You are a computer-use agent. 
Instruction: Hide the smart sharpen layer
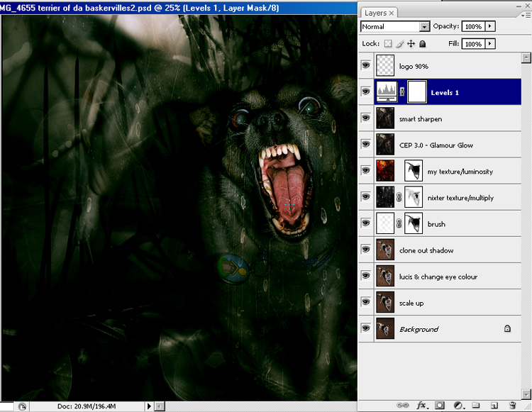(x=366, y=118)
